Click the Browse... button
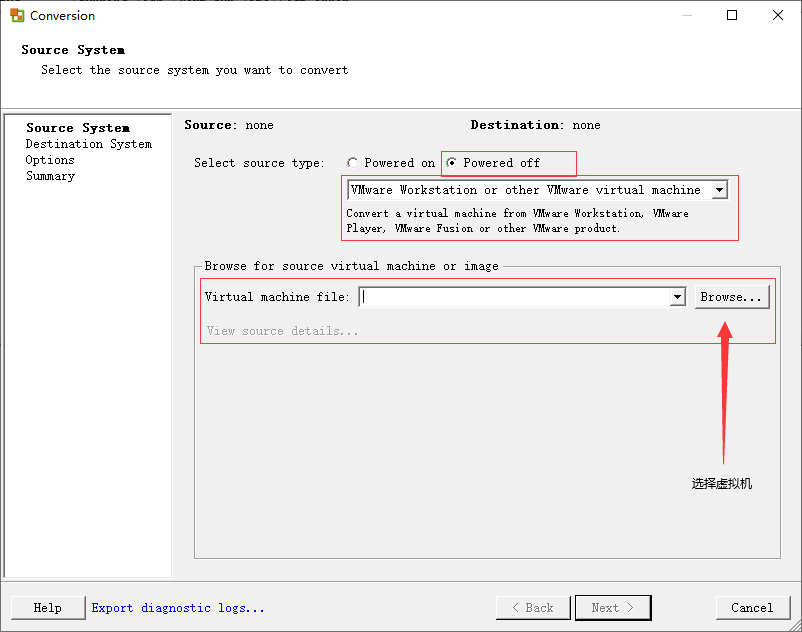802x632 pixels. pos(731,297)
